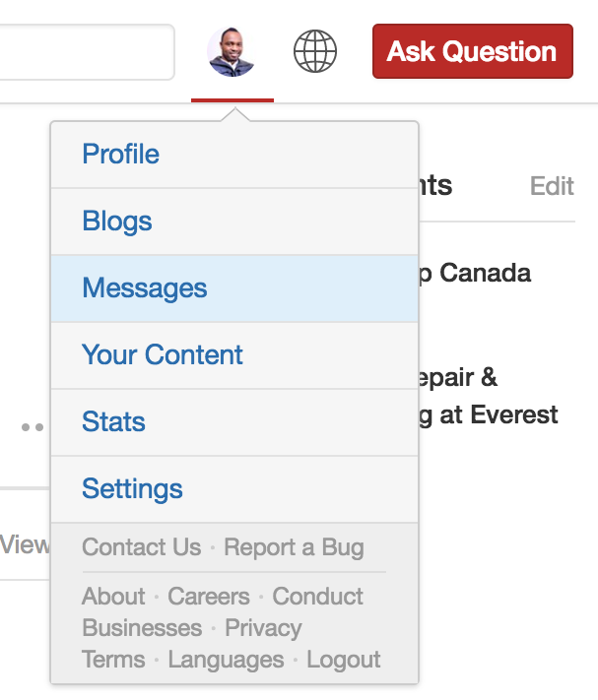The width and height of the screenshot is (598, 700).
Task: Open Profile from the dropdown menu
Action: (x=121, y=155)
